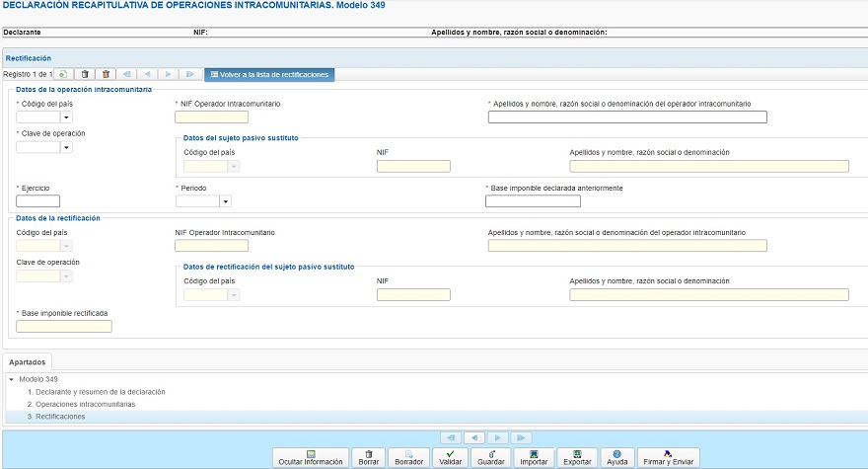Click 'Datos de la rectificación' heading
The width and height of the screenshot is (868, 469).
point(58,218)
